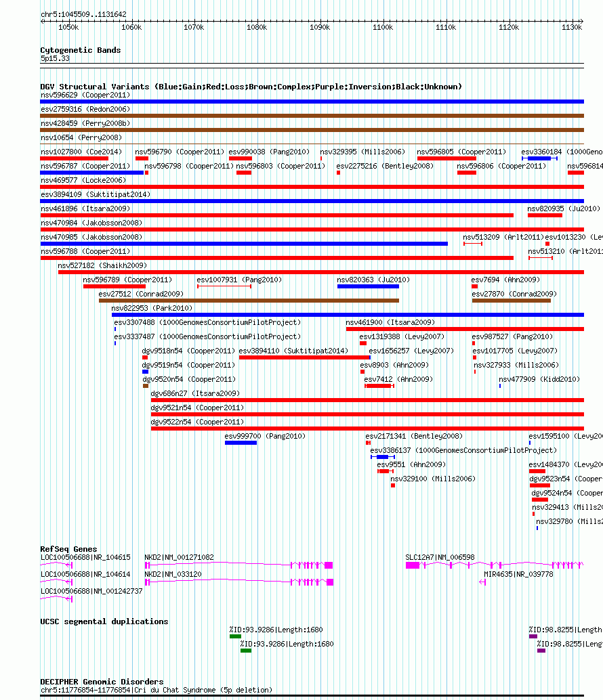The image size is (603, 700).
Task: Click the esv2275216 (Bentley2008) label
Action: tap(385, 166)
